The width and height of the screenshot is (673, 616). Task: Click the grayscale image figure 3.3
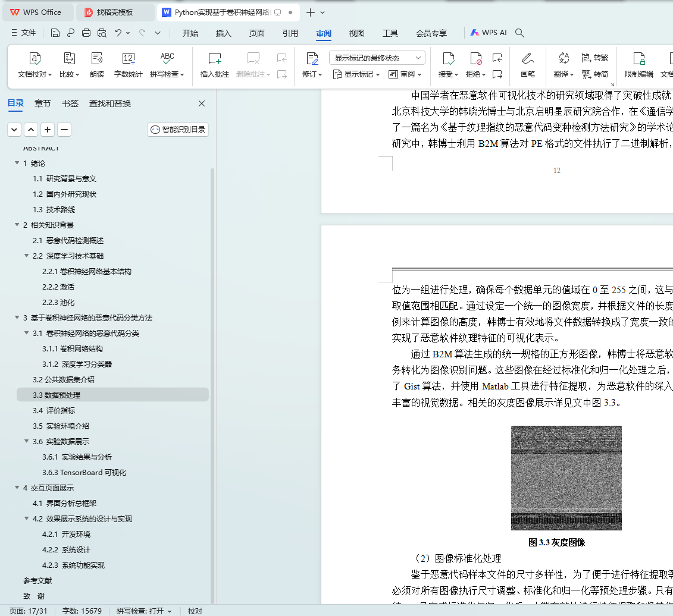coord(566,478)
